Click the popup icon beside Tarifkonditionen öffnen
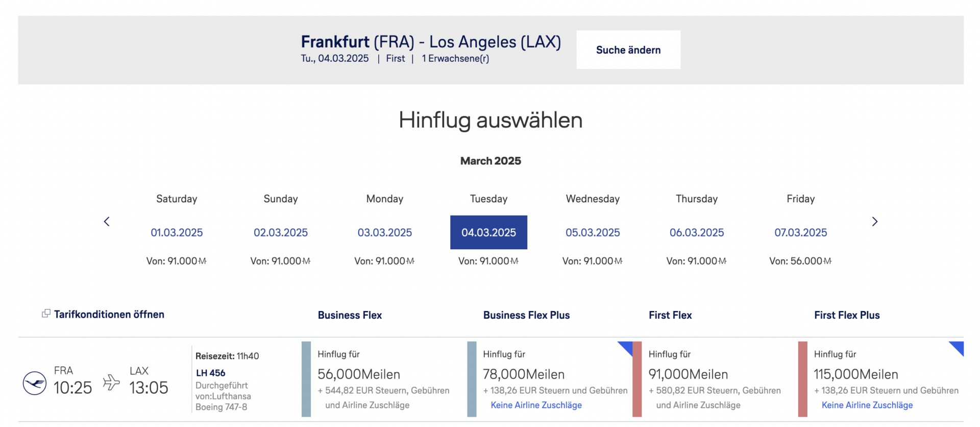The image size is (980, 427). (46, 314)
